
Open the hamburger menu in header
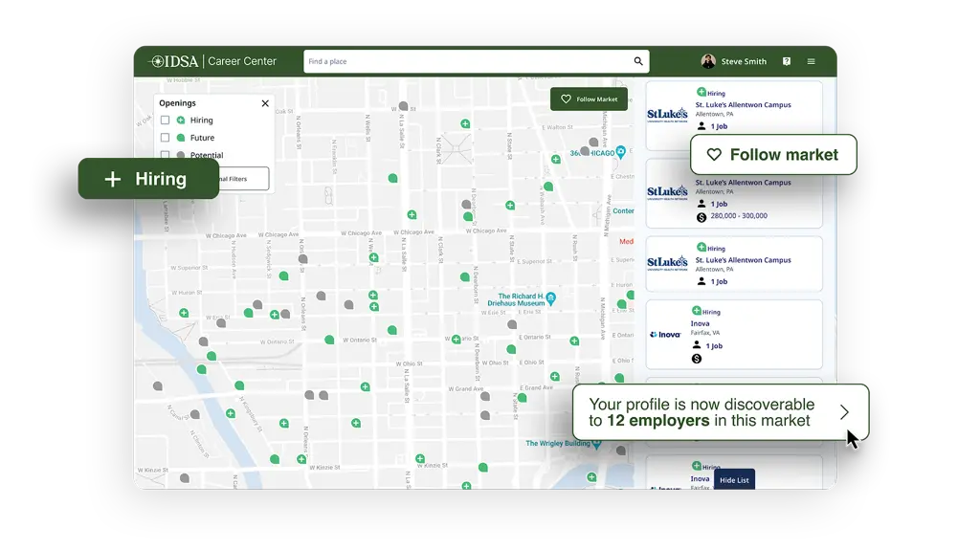tap(811, 61)
